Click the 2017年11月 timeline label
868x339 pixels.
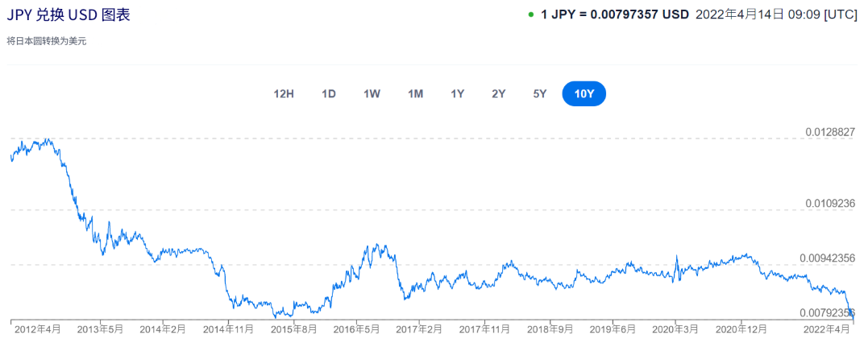485,329
